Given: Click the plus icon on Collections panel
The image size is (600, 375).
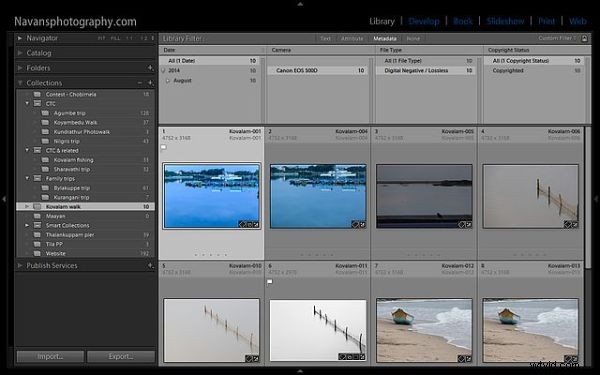Looking at the screenshot, I should pyautogui.click(x=150, y=83).
